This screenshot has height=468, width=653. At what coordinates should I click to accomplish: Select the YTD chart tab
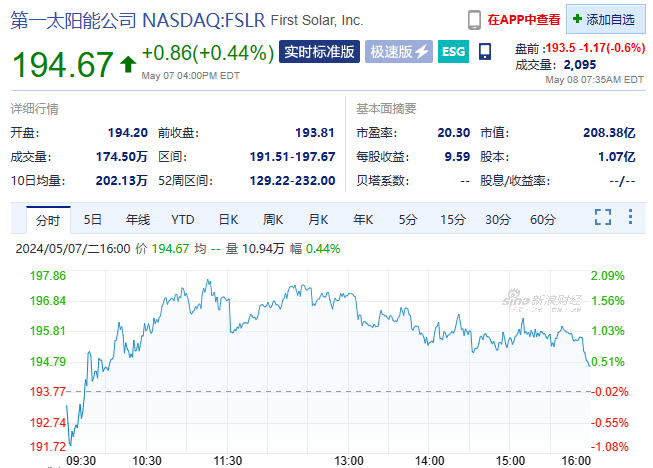[182, 219]
